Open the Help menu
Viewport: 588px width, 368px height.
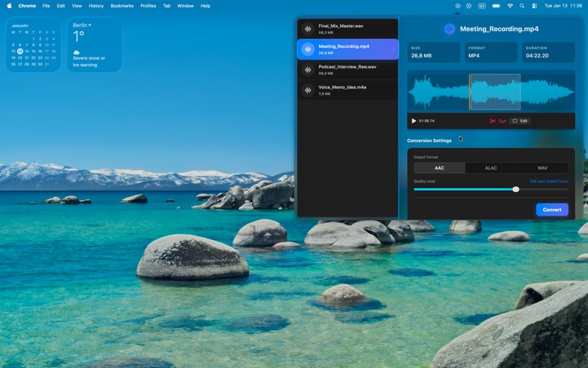pyautogui.click(x=206, y=6)
